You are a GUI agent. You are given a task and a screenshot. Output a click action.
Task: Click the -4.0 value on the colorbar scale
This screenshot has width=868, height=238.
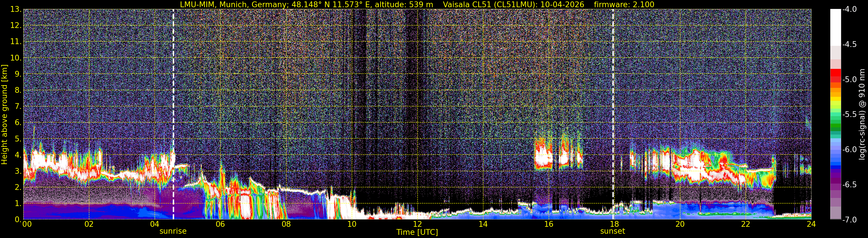849,10
